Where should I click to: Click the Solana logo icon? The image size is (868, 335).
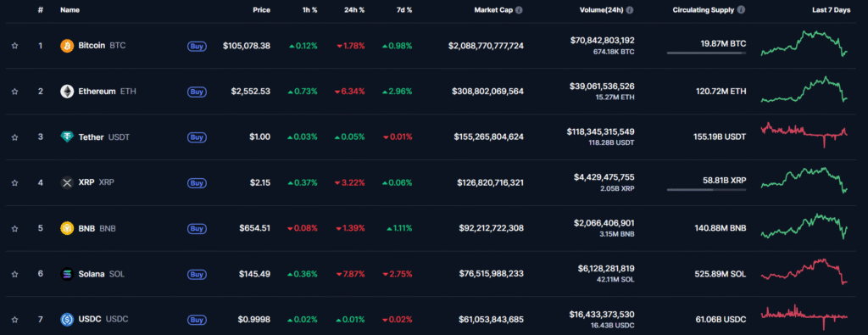click(67, 274)
